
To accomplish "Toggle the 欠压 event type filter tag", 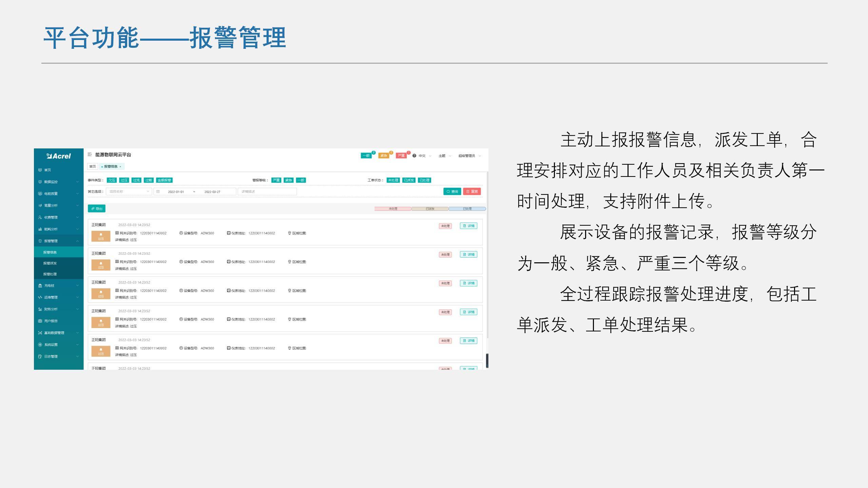I will 112,180.
